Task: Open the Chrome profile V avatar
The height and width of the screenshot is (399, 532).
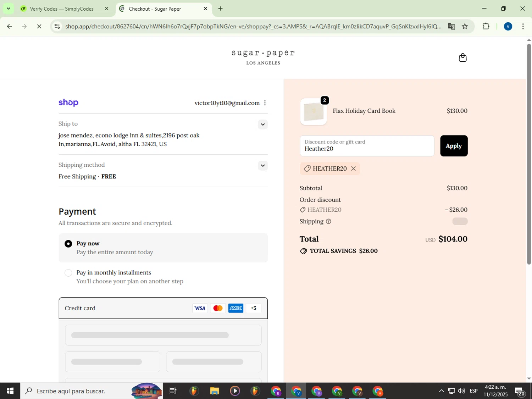Action: click(508, 26)
